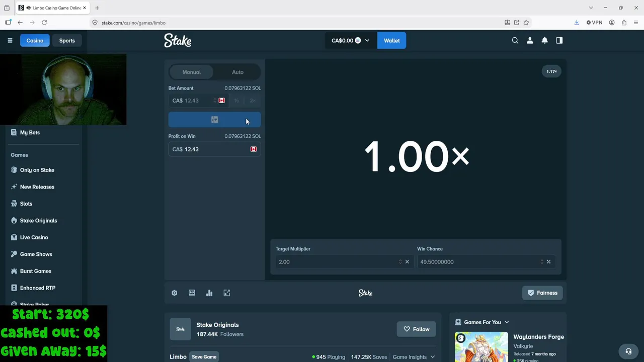
Task: Reload the page
Action: (44, 23)
